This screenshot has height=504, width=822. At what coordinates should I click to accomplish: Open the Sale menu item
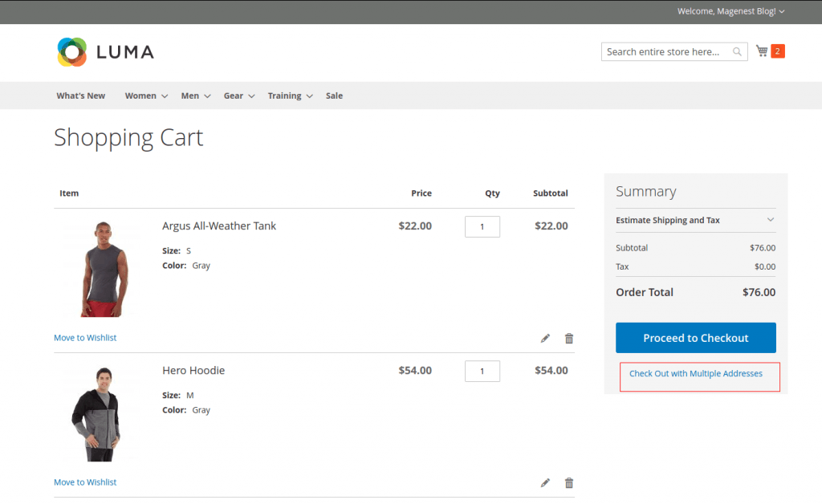click(x=334, y=96)
